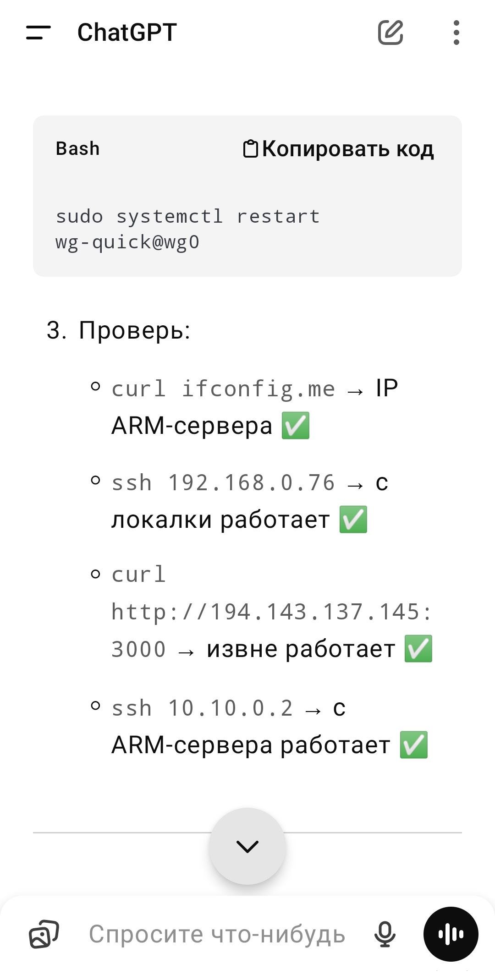Click the clipboard copy icon
The width and height of the screenshot is (495, 980).
(250, 149)
